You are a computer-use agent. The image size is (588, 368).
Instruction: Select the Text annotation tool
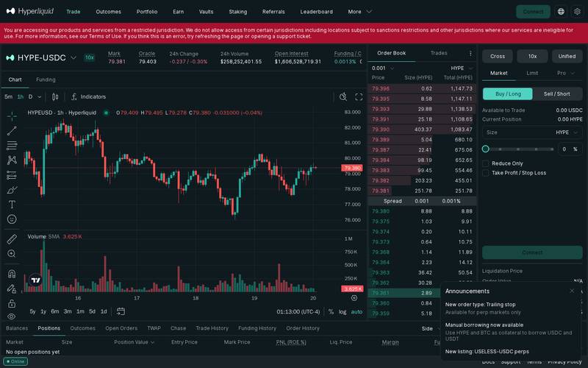coord(12,205)
